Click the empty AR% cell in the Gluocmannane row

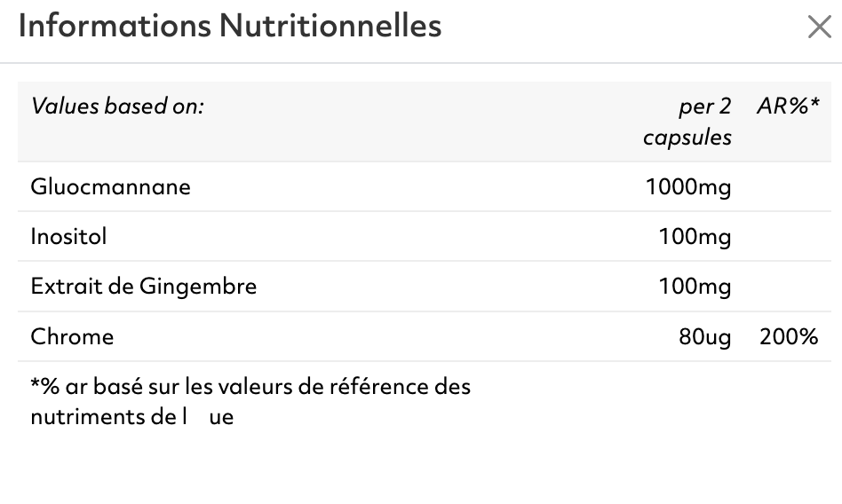[x=788, y=187]
